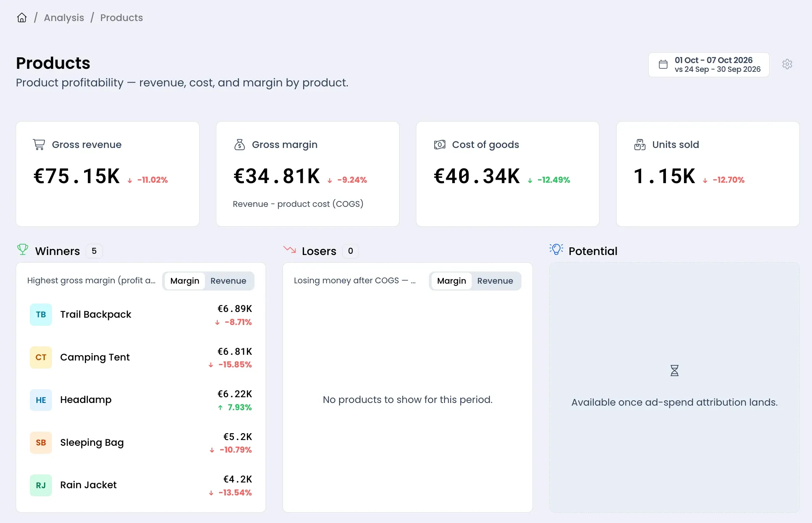Click 'No products to show for this period.'
This screenshot has height=523, width=812.
(x=408, y=400)
